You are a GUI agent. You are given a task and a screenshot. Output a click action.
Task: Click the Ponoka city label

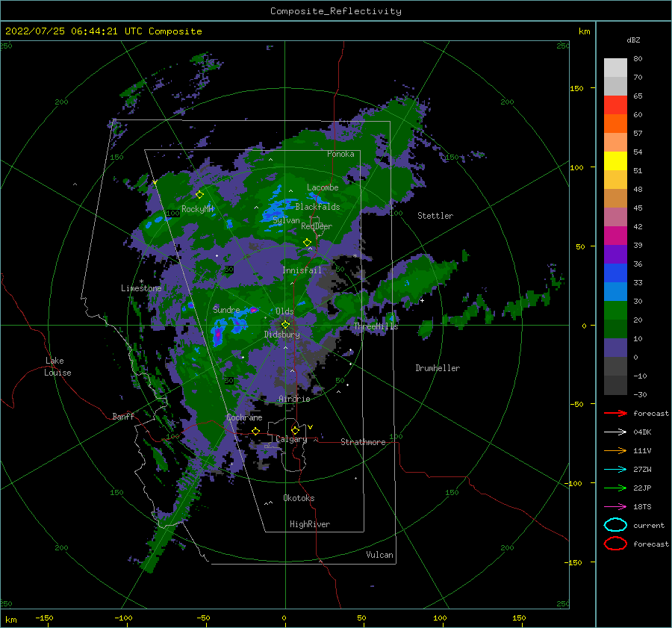pos(340,154)
